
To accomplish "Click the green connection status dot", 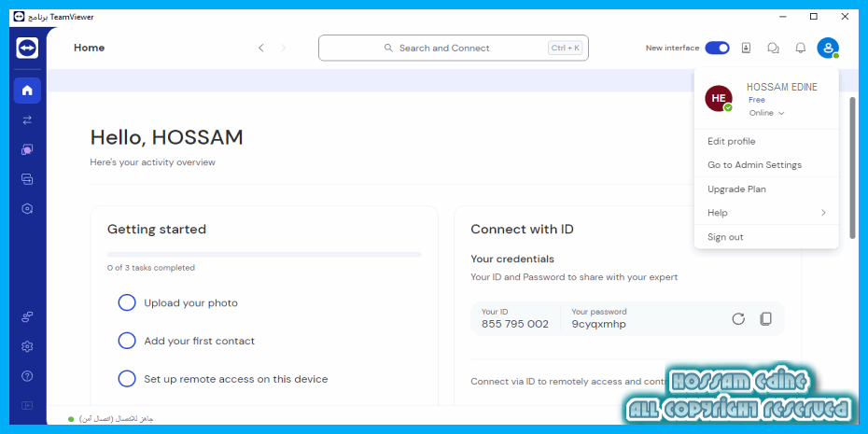I will (x=71, y=419).
